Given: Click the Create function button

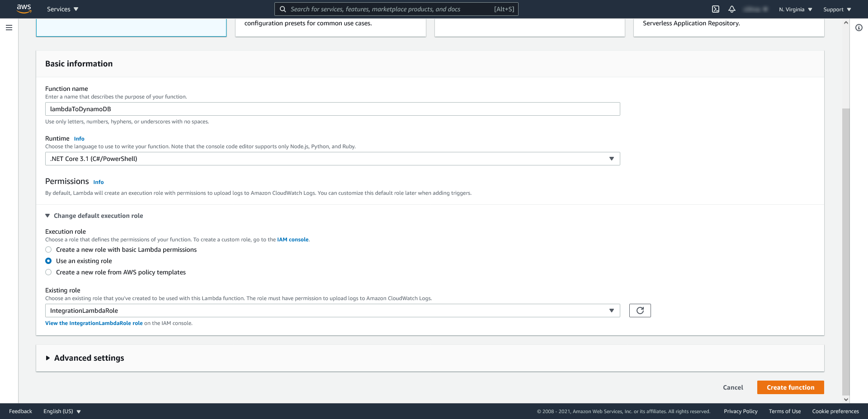Looking at the screenshot, I should pos(791,387).
